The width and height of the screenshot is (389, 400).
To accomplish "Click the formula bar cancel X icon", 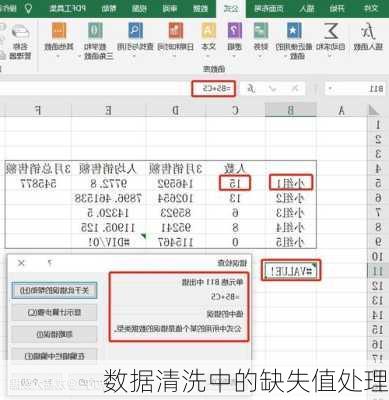I will [x=295, y=88].
